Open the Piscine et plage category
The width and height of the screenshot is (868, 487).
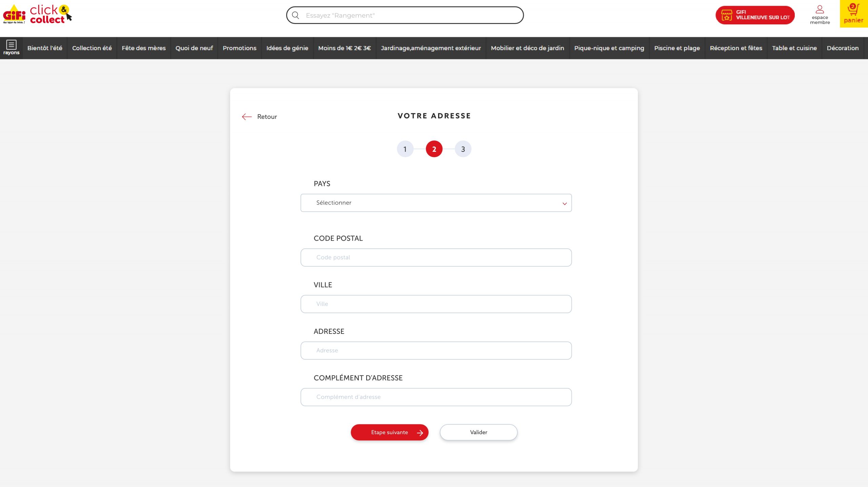(677, 48)
